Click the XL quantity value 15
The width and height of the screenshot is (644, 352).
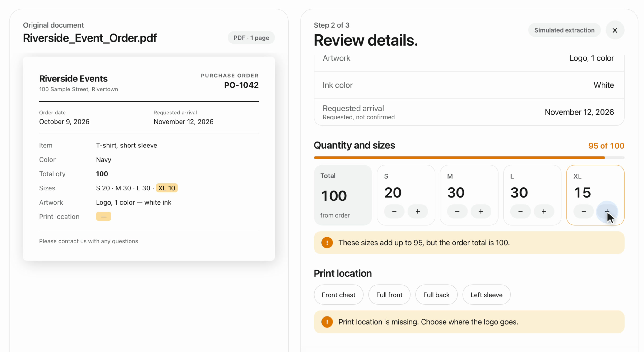(582, 193)
